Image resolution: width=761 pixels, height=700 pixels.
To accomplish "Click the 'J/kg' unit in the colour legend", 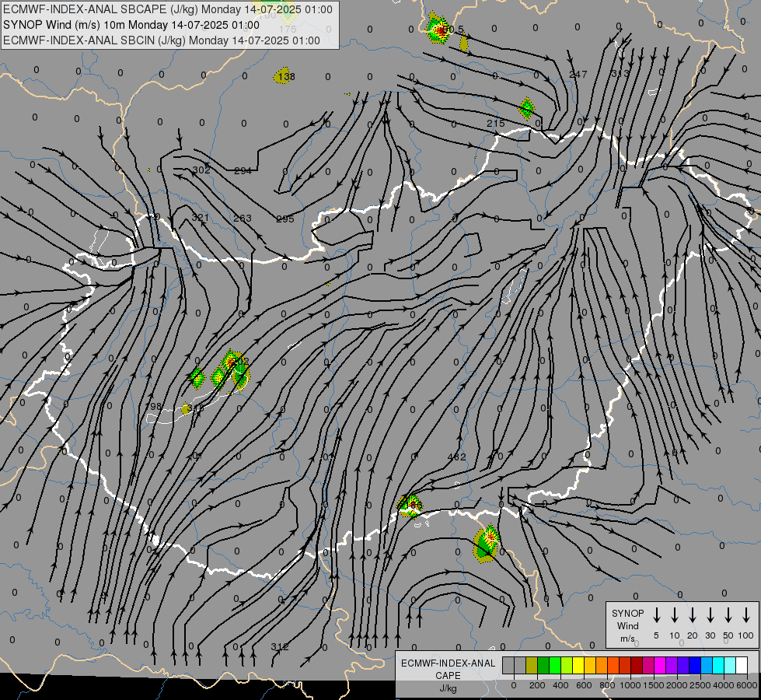I will coord(448,688).
